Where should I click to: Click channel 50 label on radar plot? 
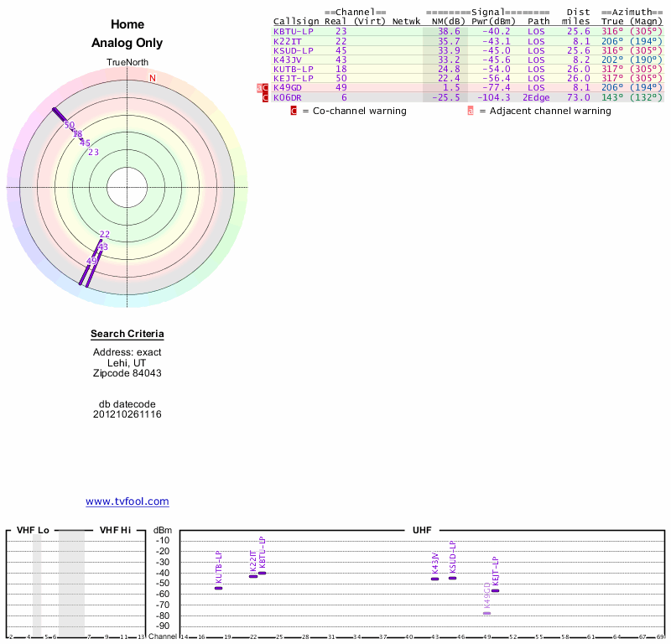[x=70, y=126]
